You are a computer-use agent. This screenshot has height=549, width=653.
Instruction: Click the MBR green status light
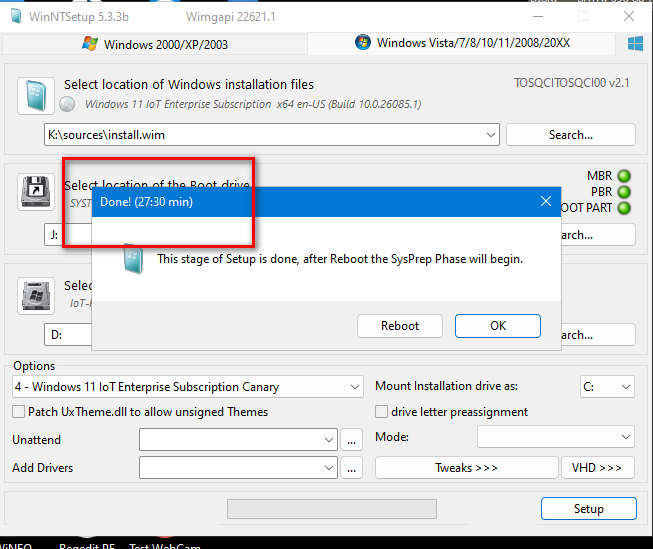coord(624,176)
